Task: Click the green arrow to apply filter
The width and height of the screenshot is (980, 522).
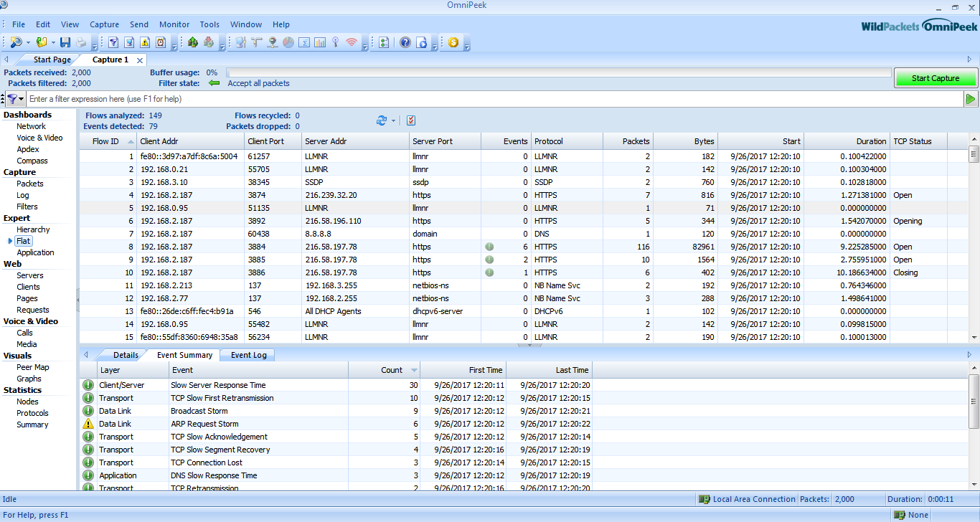Action: (971, 99)
